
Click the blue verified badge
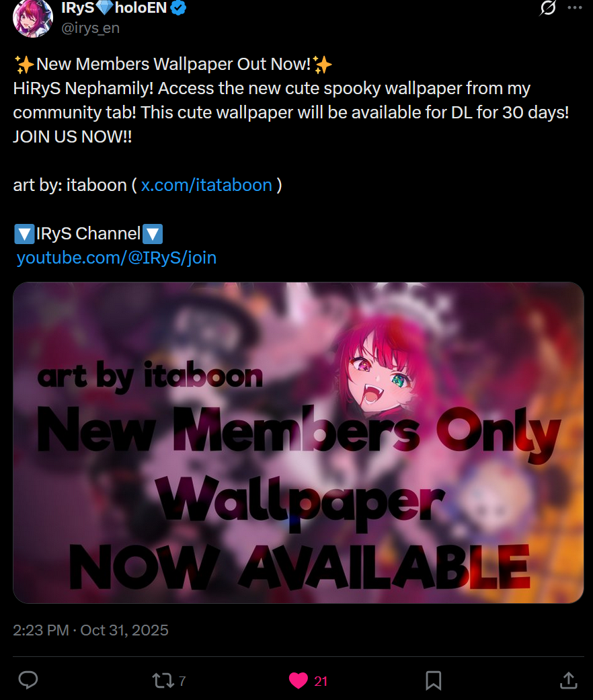178,7
